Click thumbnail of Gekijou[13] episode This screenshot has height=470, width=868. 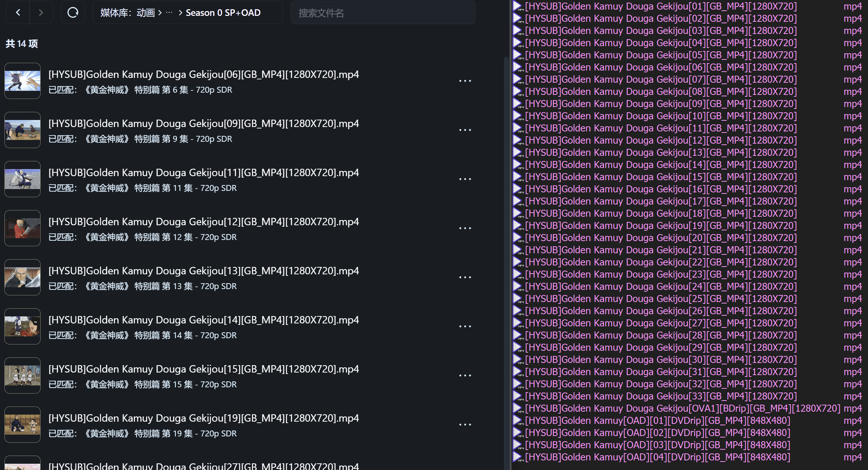click(x=23, y=277)
